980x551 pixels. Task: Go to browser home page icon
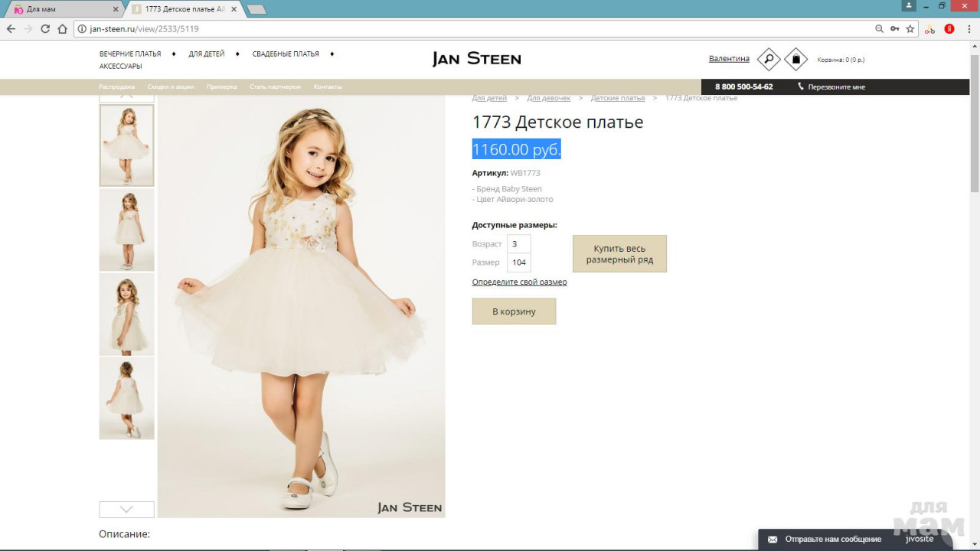coord(63,29)
